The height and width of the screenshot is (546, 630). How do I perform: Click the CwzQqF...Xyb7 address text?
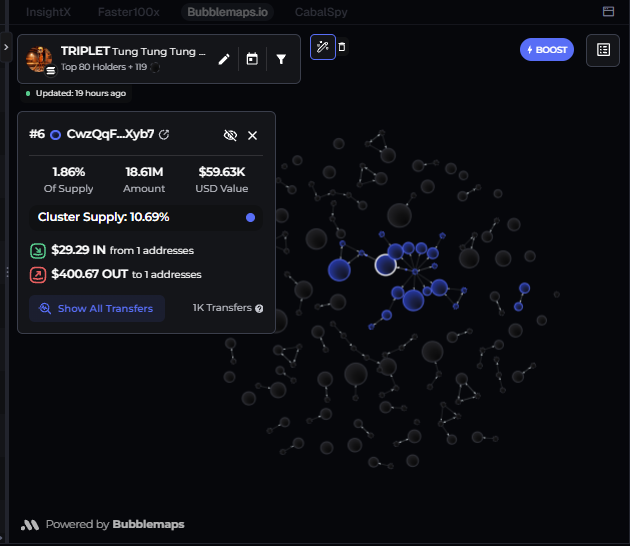click(x=110, y=134)
